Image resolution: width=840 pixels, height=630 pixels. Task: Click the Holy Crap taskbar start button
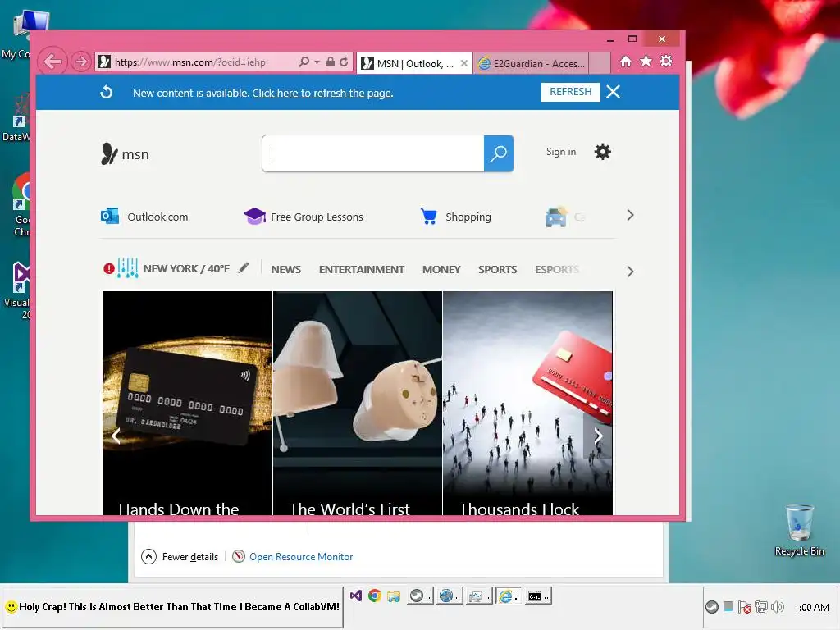(x=172, y=607)
